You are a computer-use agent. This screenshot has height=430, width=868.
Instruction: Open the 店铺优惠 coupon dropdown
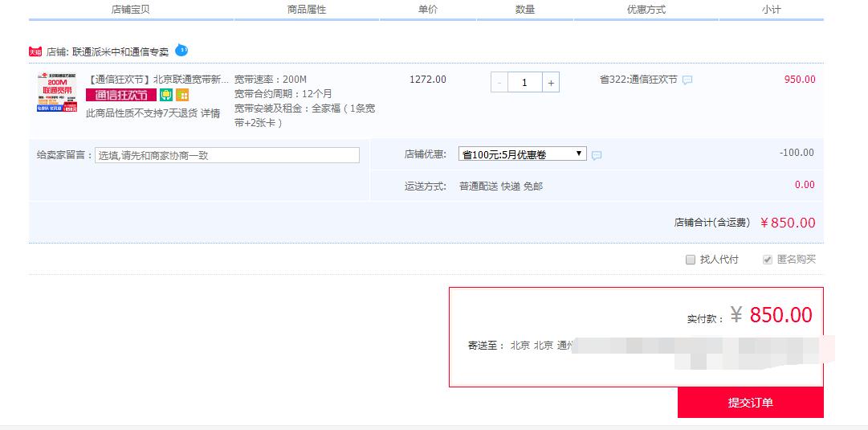(x=523, y=154)
